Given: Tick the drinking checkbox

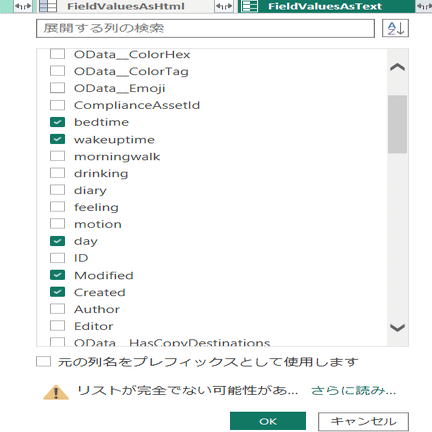Looking at the screenshot, I should pos(57,173).
